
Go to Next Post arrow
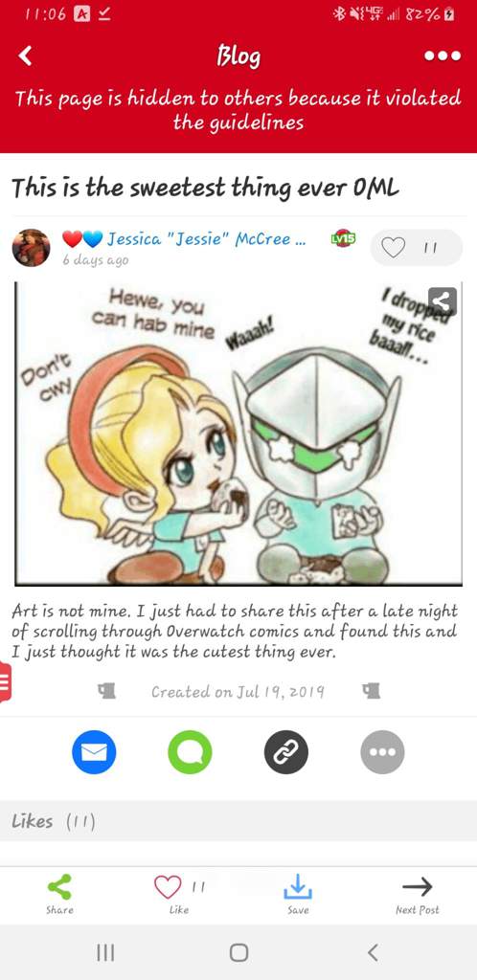[417, 894]
